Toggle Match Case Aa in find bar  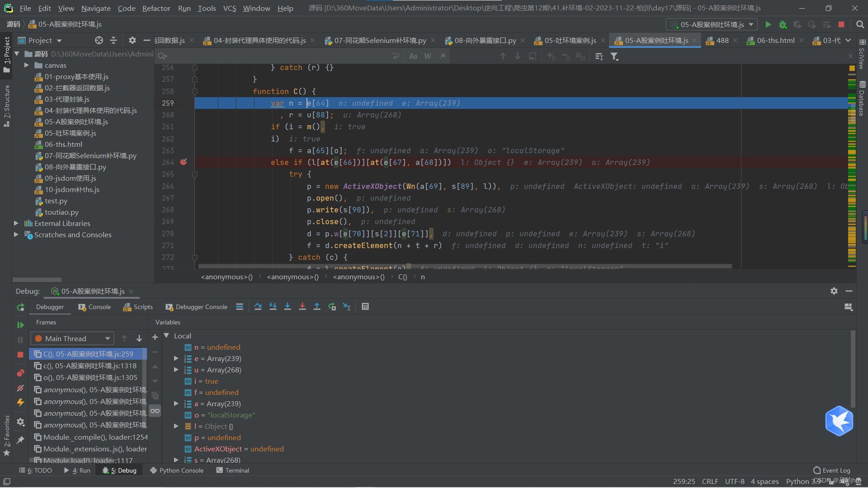(x=413, y=56)
